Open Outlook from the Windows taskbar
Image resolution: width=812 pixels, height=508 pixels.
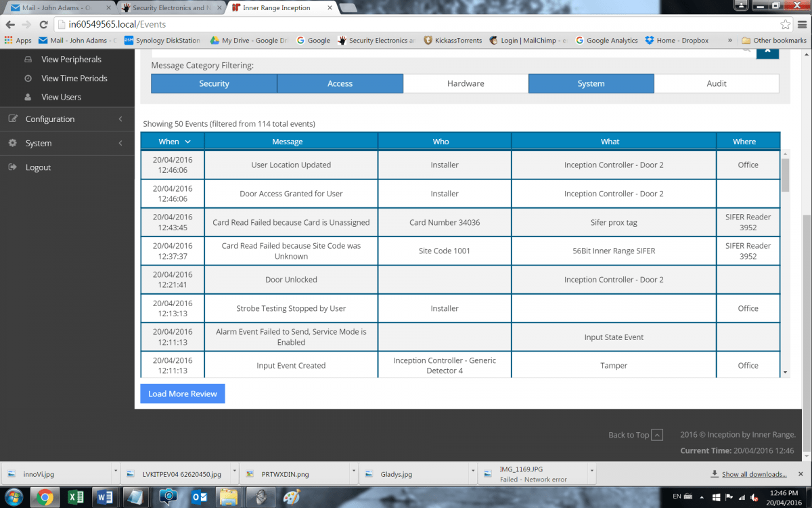point(200,496)
